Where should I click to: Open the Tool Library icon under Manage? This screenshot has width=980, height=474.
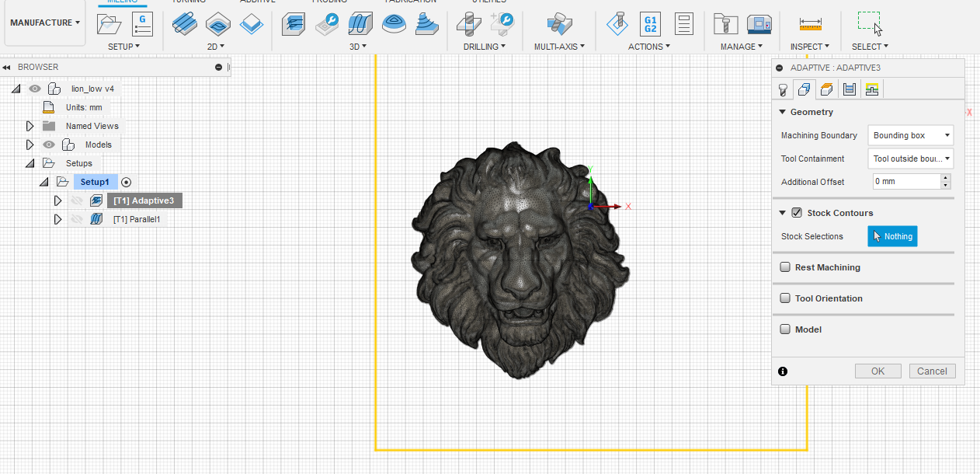click(x=725, y=25)
